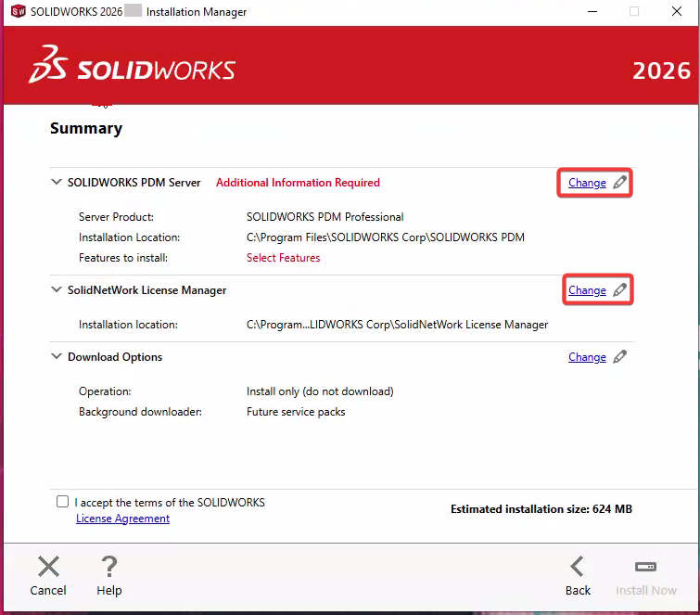Accept the SOLIDWORKS license terms checkbox
700x615 pixels.
pyautogui.click(x=62, y=502)
